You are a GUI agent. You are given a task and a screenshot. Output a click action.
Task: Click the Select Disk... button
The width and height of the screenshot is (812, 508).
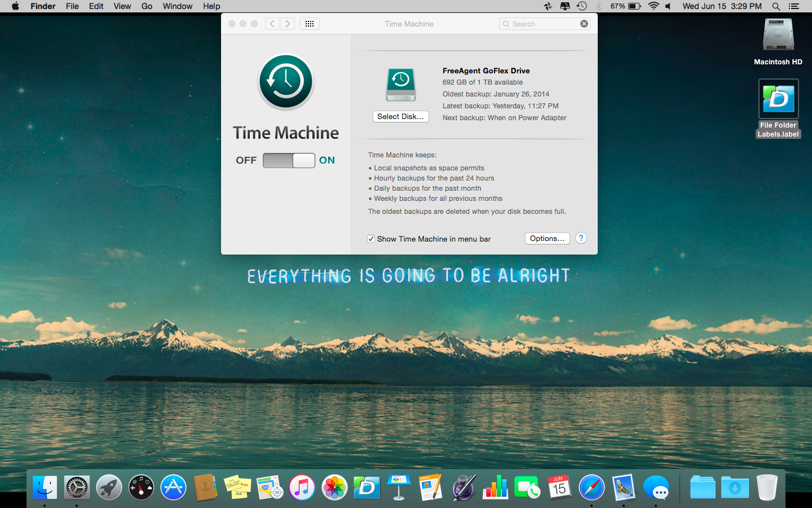(401, 116)
